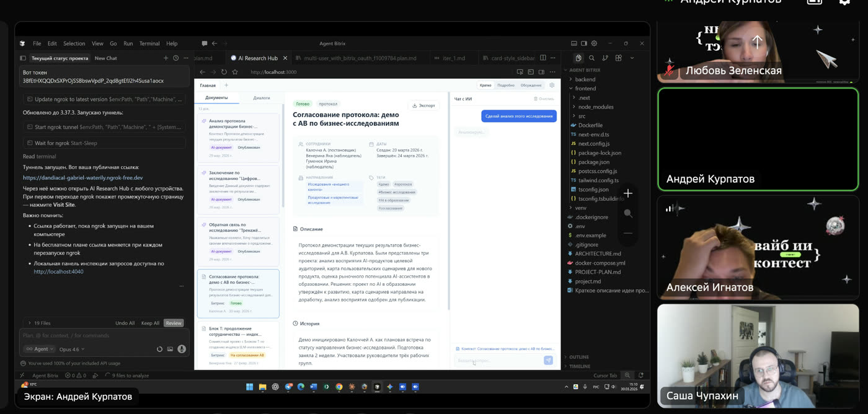Collapse the frontend folder

[585, 89]
